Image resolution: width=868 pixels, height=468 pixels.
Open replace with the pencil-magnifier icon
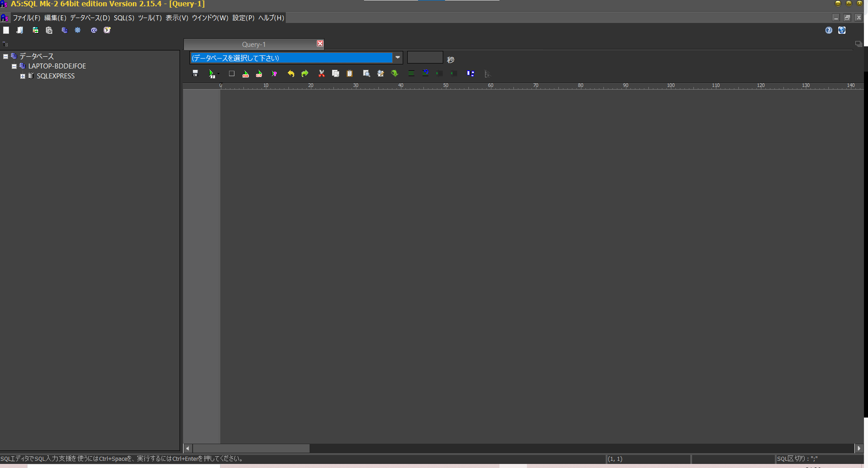coord(381,73)
